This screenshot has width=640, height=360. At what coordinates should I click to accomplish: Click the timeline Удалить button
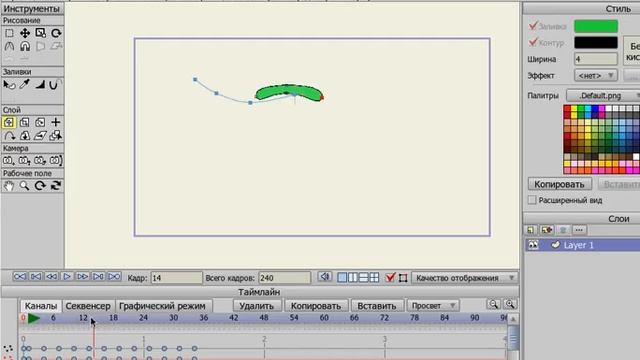pyautogui.click(x=256, y=306)
